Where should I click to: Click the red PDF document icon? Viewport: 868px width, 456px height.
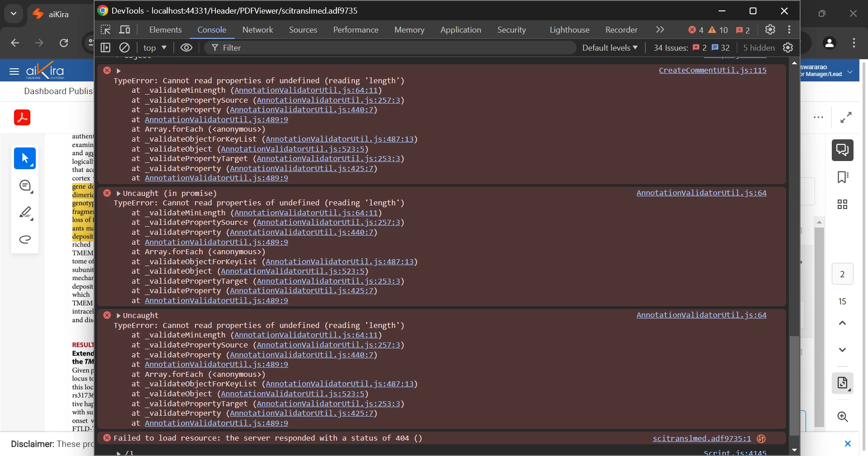click(22, 118)
